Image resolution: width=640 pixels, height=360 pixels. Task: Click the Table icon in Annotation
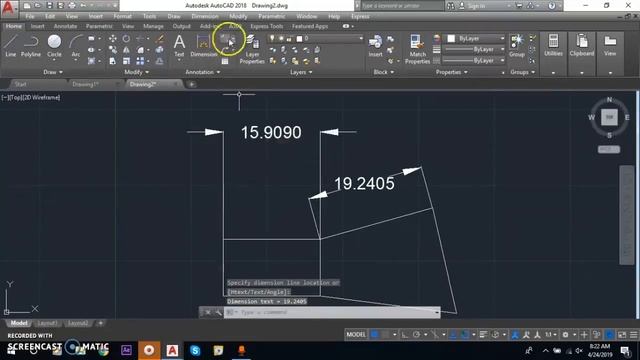[x=225, y=61]
